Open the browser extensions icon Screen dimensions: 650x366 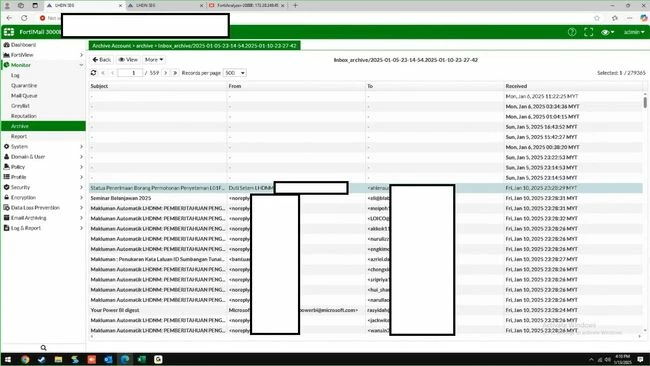tap(615, 18)
